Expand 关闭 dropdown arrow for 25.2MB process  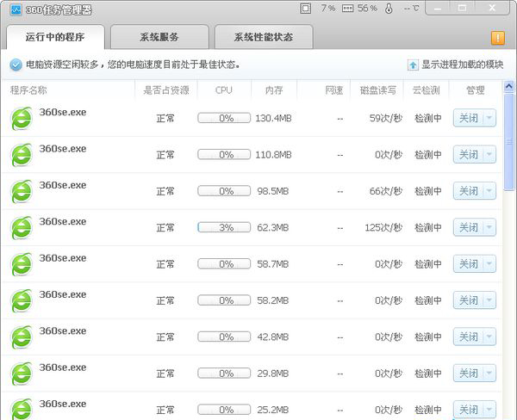[489, 410]
